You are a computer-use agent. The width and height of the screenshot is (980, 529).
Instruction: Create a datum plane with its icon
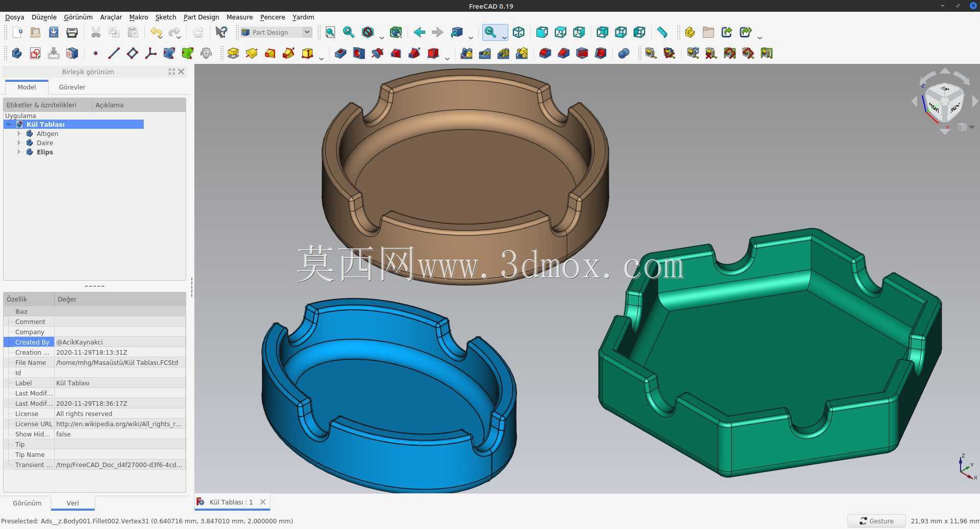click(132, 53)
